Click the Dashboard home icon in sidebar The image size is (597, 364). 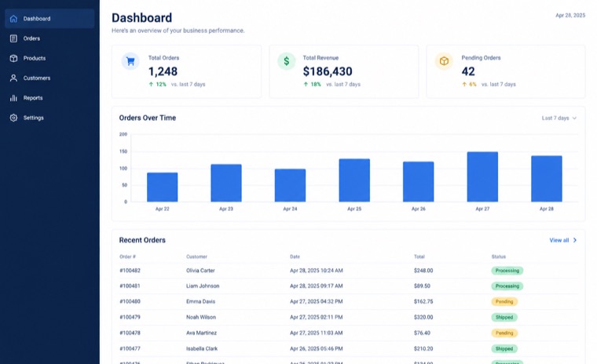[13, 19]
